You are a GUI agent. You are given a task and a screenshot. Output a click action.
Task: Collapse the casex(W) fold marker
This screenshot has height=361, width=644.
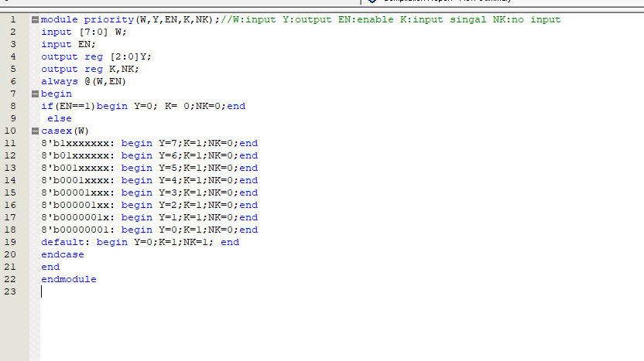coord(35,131)
